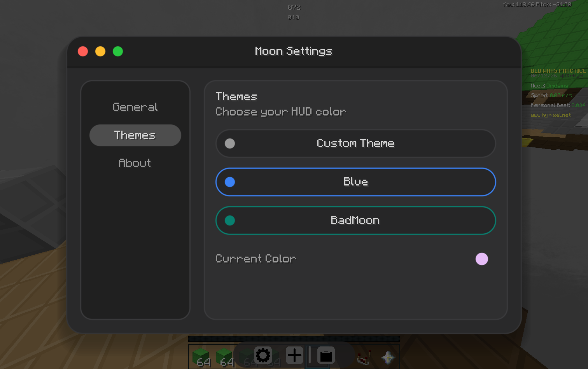Select the first green block stack in the hotbar

point(201,357)
